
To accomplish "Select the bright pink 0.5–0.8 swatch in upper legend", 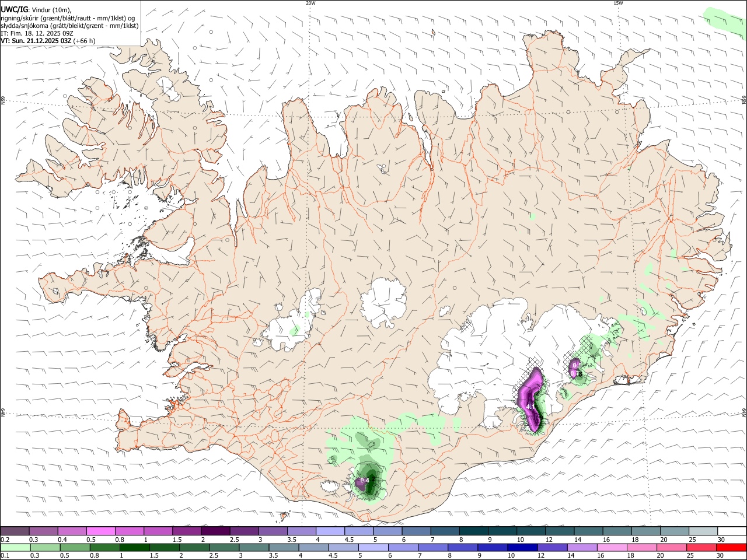I will [100, 531].
